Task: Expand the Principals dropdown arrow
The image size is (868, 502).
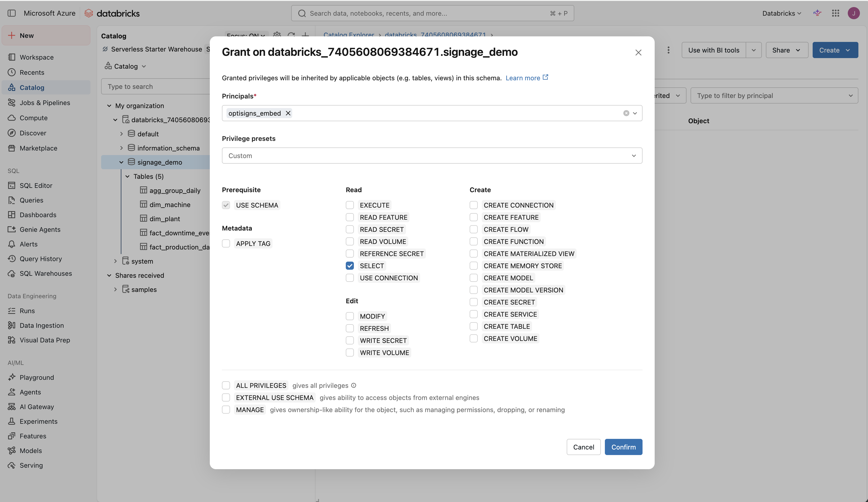Action: point(635,113)
